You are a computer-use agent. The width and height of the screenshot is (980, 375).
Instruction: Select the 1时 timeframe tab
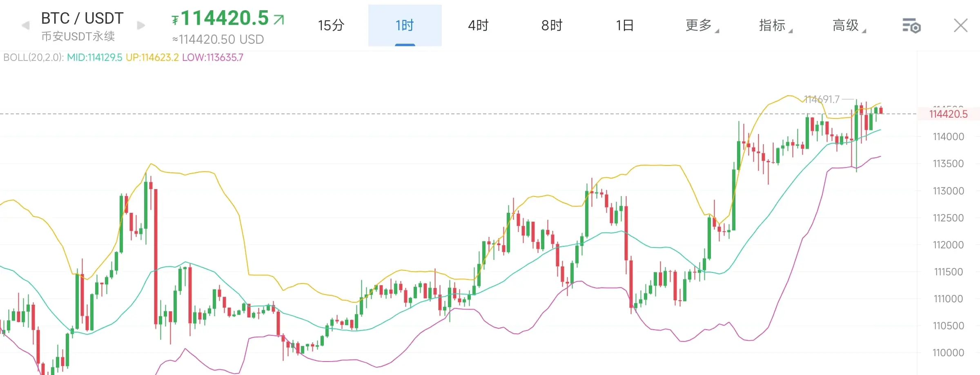click(405, 25)
